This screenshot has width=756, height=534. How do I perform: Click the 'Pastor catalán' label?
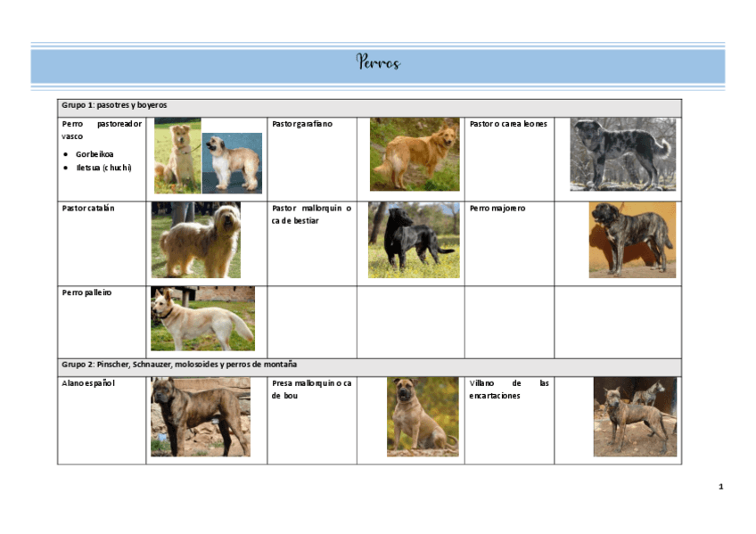(x=88, y=209)
